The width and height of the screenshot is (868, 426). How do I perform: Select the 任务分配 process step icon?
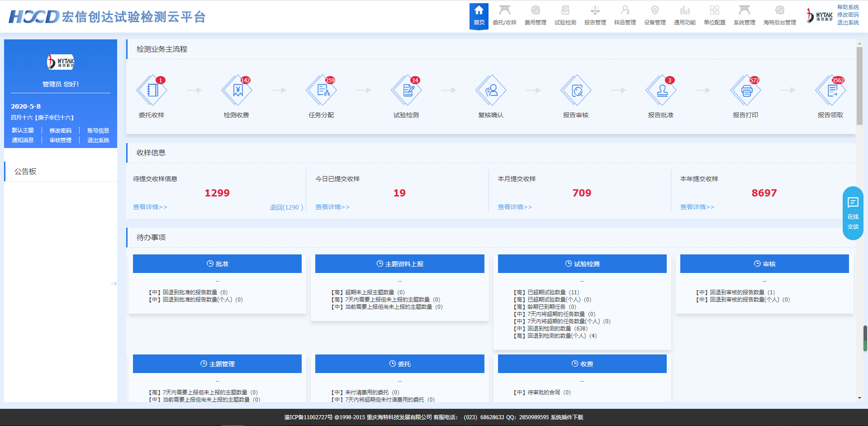click(x=321, y=90)
